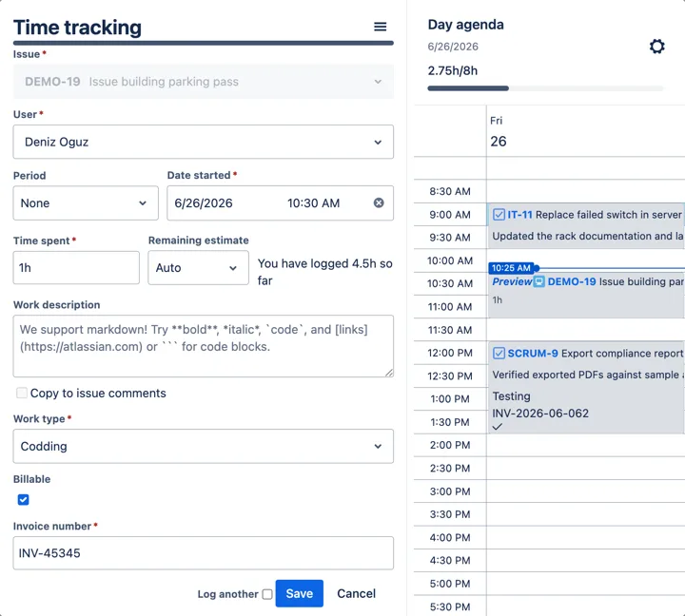Click the DEMO-19 preview issue icon
The height and width of the screenshot is (616, 685).
coord(539,281)
